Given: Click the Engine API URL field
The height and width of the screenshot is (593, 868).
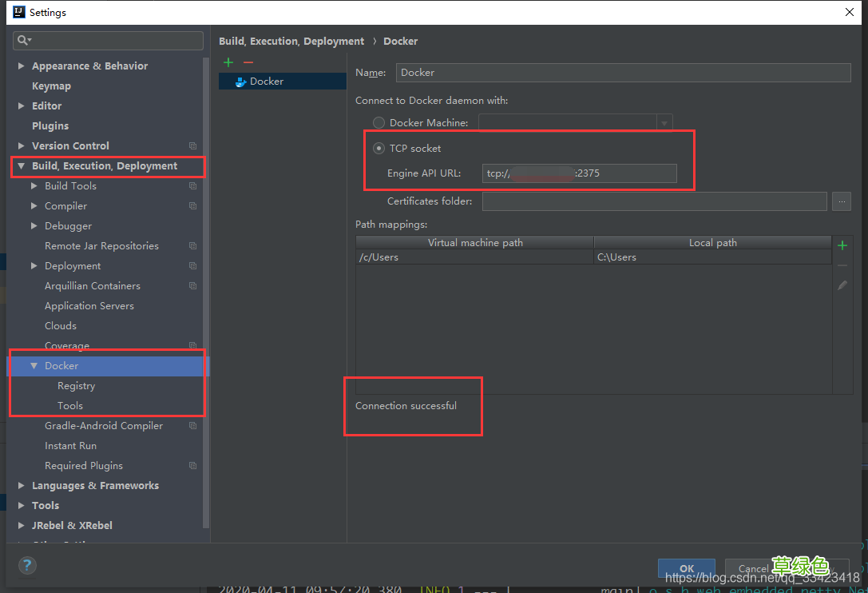Looking at the screenshot, I should click(x=579, y=173).
